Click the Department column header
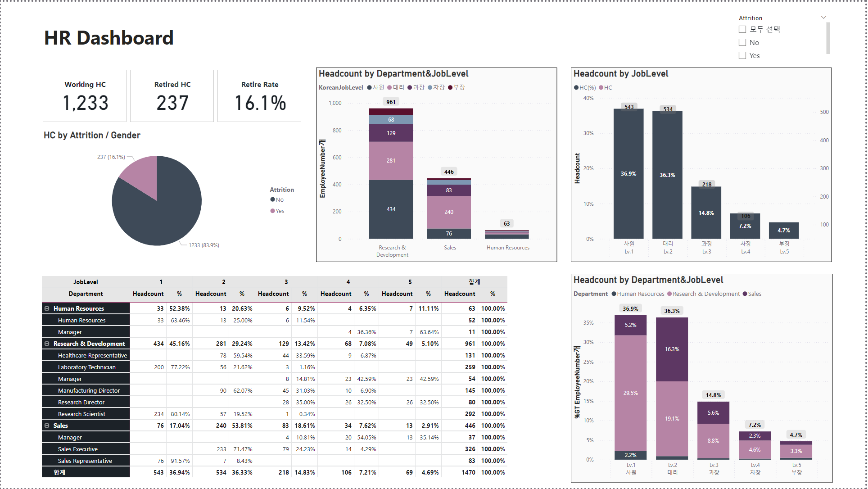This screenshot has width=868, height=489. [x=86, y=294]
